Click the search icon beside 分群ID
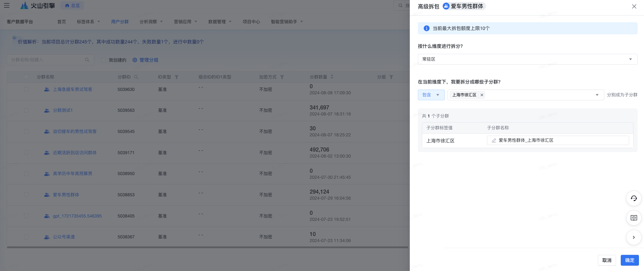The image size is (644, 271). click(136, 77)
